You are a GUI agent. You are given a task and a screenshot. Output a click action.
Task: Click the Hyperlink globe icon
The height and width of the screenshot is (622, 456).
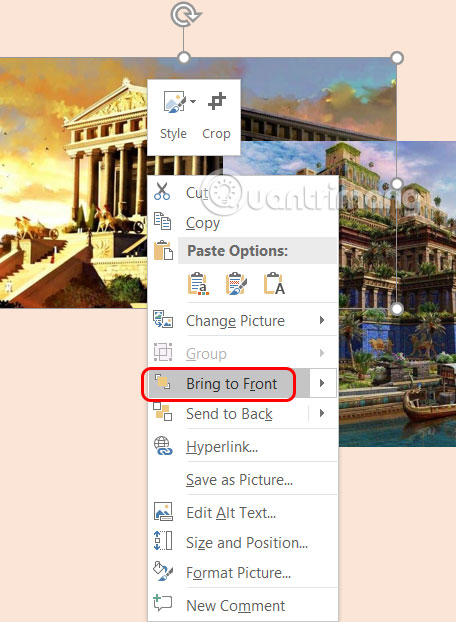163,446
